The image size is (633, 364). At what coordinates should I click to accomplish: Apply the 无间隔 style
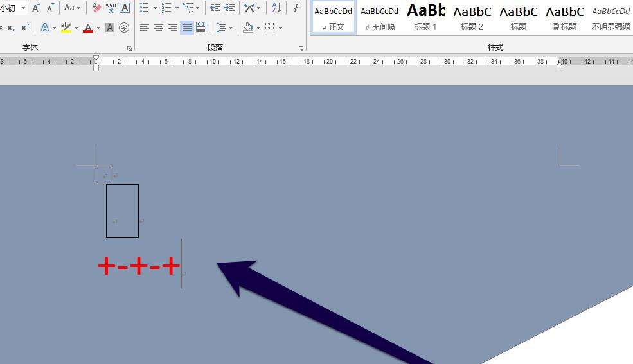(379, 17)
